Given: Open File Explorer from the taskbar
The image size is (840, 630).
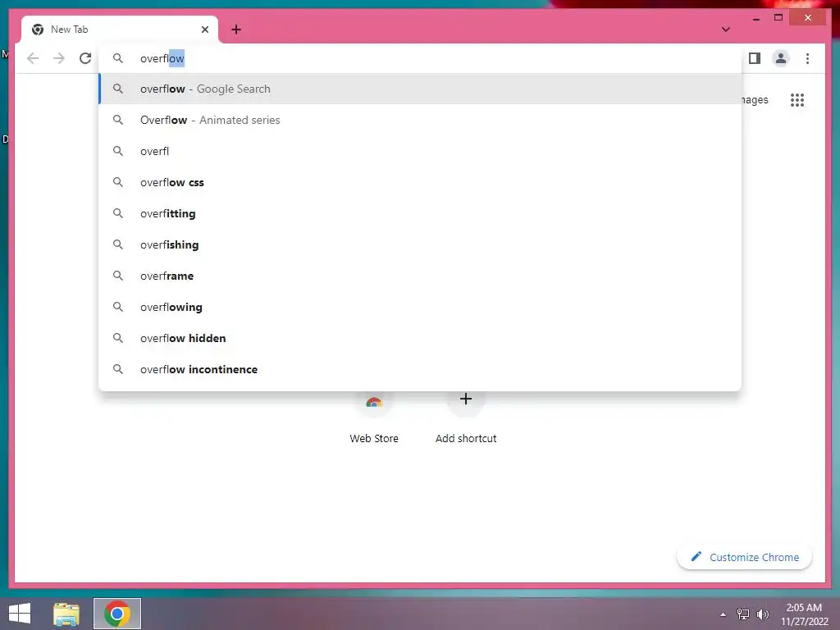Looking at the screenshot, I should pyautogui.click(x=66, y=614).
